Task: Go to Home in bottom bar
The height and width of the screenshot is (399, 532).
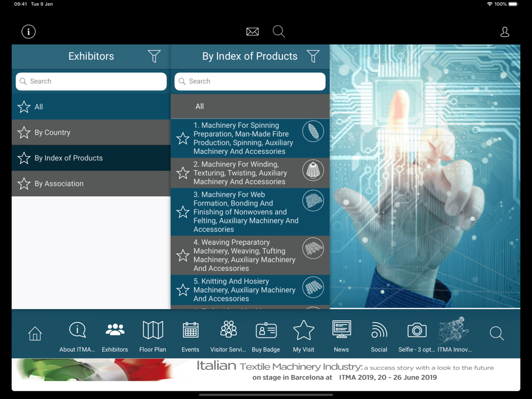Action: [35, 334]
